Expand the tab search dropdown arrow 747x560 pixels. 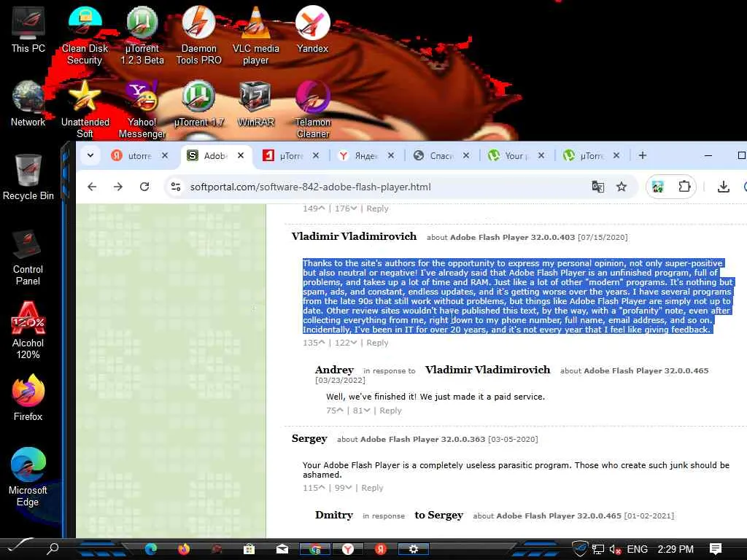(x=90, y=155)
